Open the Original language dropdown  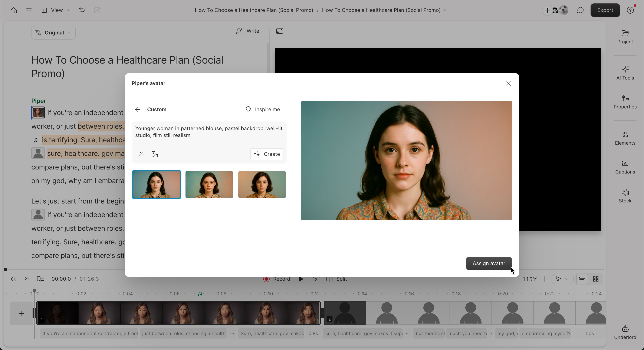[x=53, y=33]
